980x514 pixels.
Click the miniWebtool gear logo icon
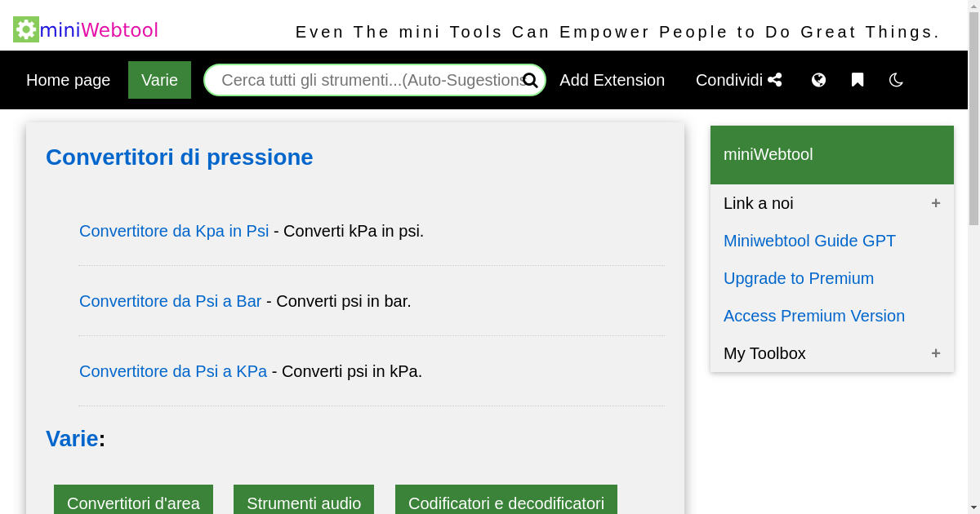[x=26, y=29]
